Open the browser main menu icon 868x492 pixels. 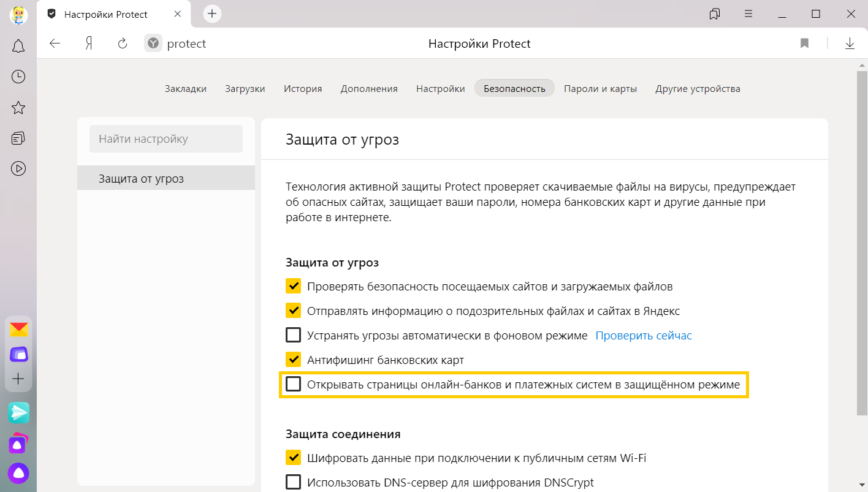click(x=748, y=13)
